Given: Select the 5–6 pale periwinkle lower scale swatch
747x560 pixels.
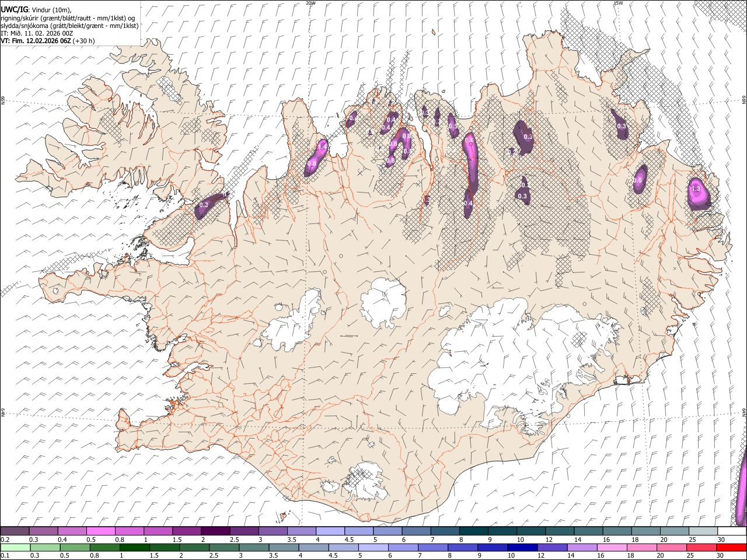Looking at the screenshot, I should [x=373, y=547].
